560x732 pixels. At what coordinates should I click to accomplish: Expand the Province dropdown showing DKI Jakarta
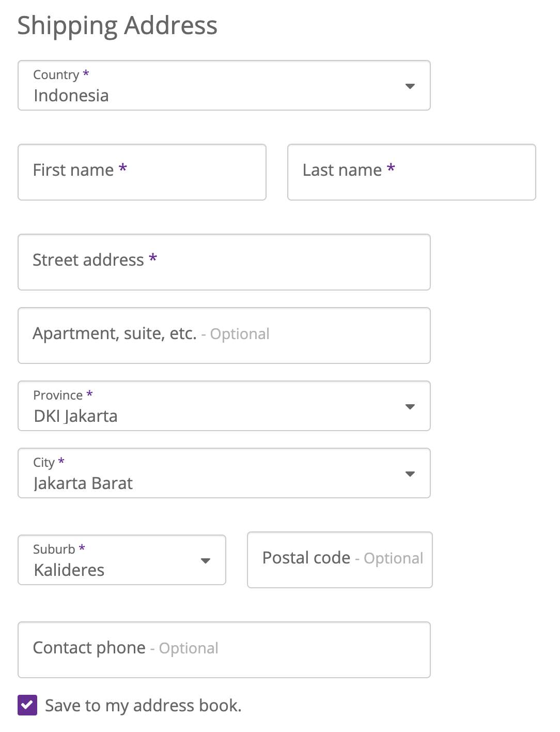click(x=224, y=406)
